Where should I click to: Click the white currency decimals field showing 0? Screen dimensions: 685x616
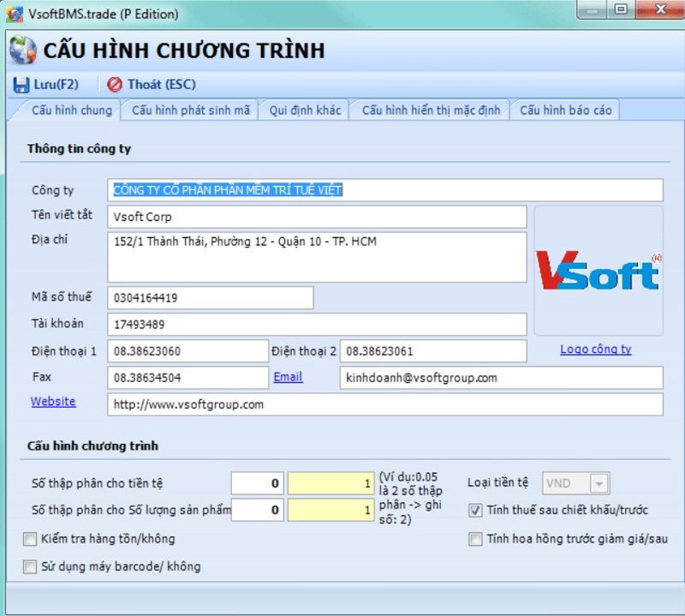coord(258,483)
